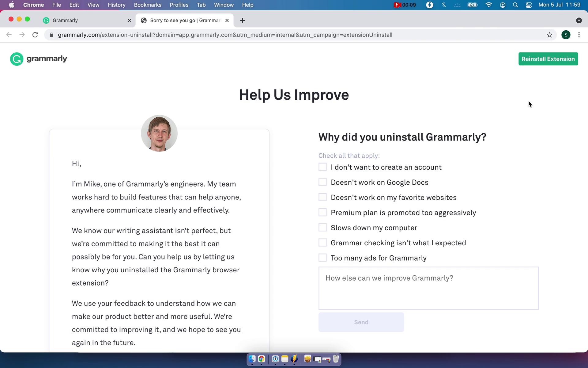The width and height of the screenshot is (588, 368).
Task: Open Spotlight search
Action: [x=515, y=5]
